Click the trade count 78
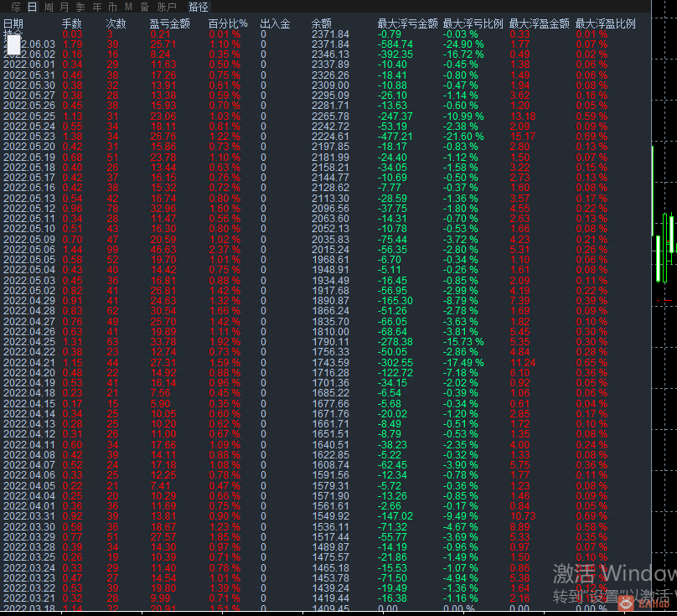677x616 pixels. pos(112,209)
